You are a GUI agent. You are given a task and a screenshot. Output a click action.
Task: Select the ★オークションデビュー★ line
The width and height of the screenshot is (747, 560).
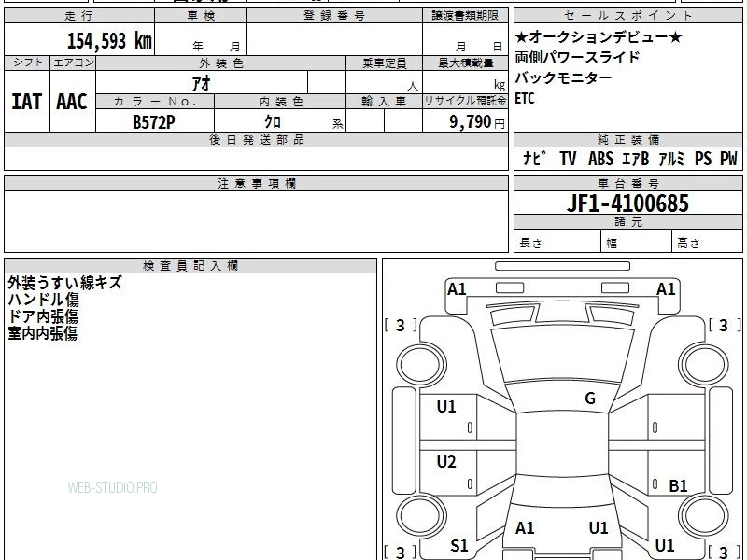coord(599,37)
